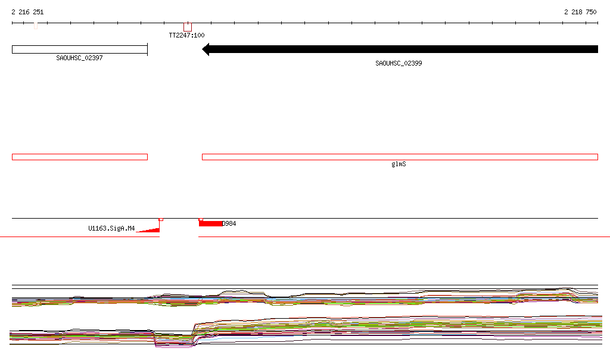Open the SAOUHSC_02397 text label
This screenshot has width=610, height=364.
(x=79, y=58)
